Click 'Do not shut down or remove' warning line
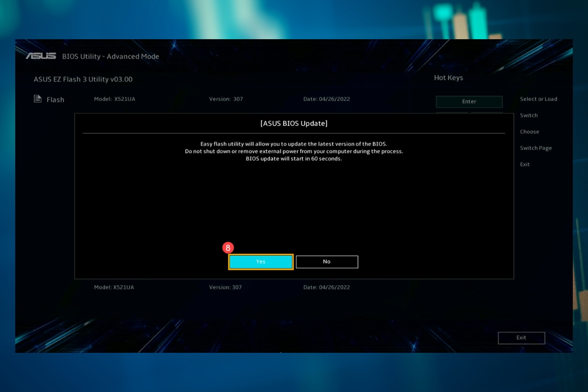This screenshot has width=588, height=392. [294, 151]
